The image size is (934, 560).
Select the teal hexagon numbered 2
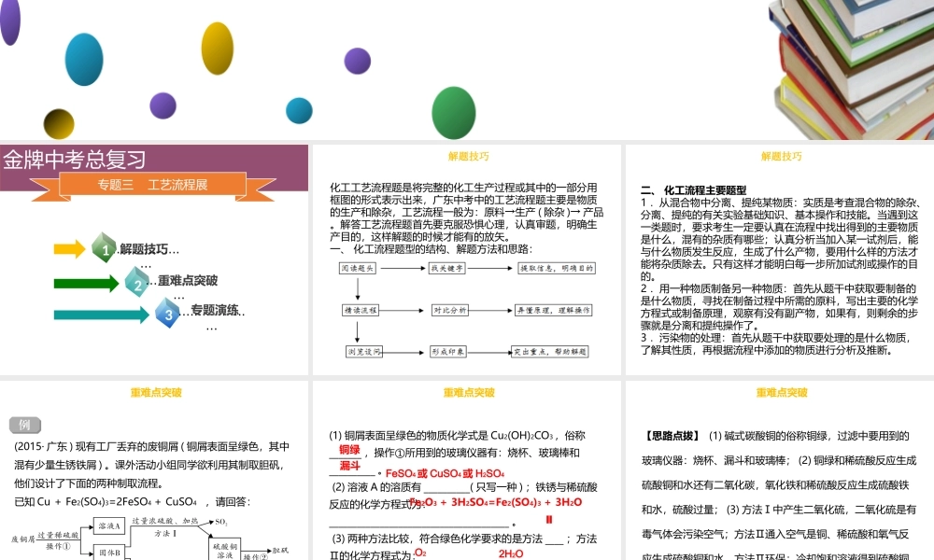[x=137, y=283]
